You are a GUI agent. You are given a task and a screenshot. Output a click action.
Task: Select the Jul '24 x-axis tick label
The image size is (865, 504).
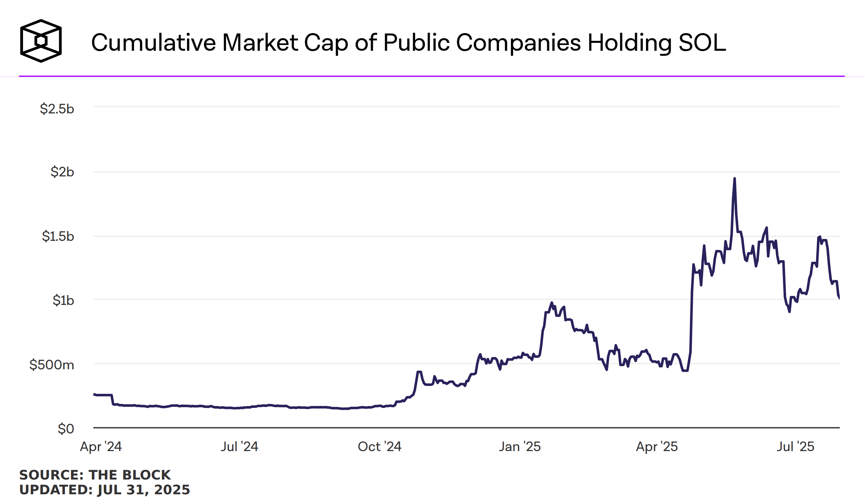(x=240, y=447)
